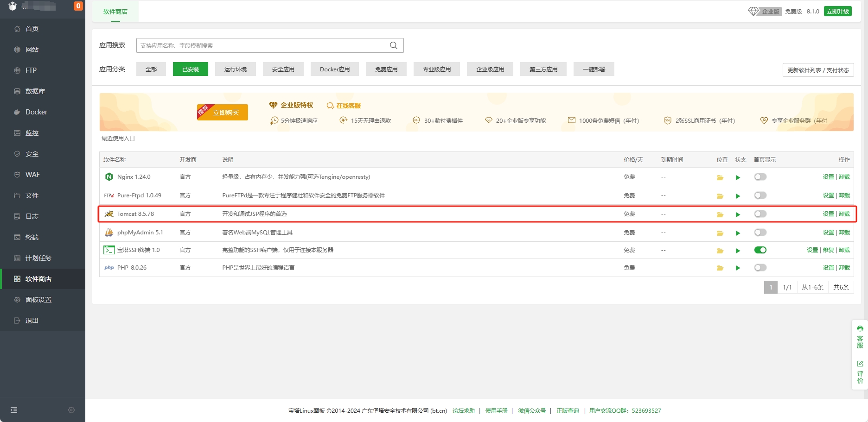Open phpMyAdmin install folder icon

pos(720,233)
